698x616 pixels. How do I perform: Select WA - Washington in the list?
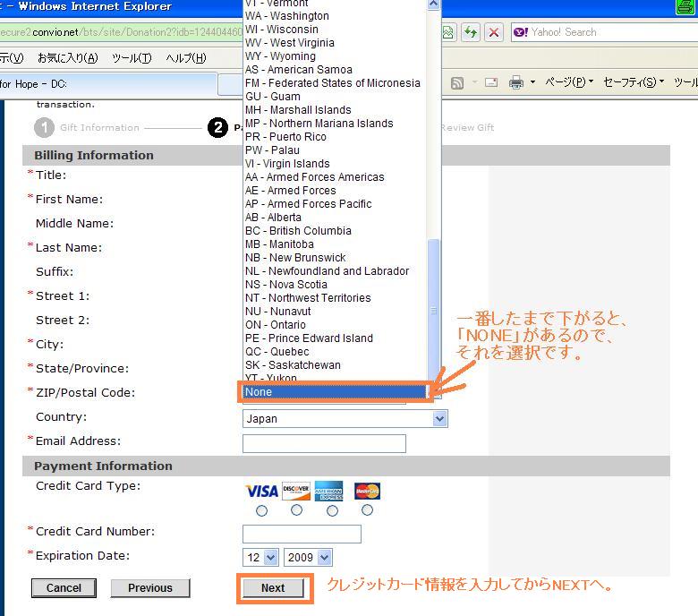(335, 16)
